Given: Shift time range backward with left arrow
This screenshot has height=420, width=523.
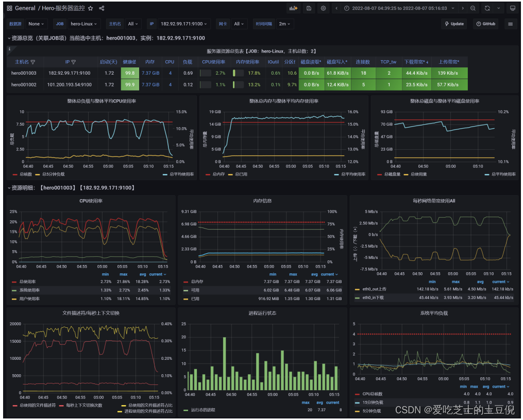Looking at the screenshot, I should 336,8.
